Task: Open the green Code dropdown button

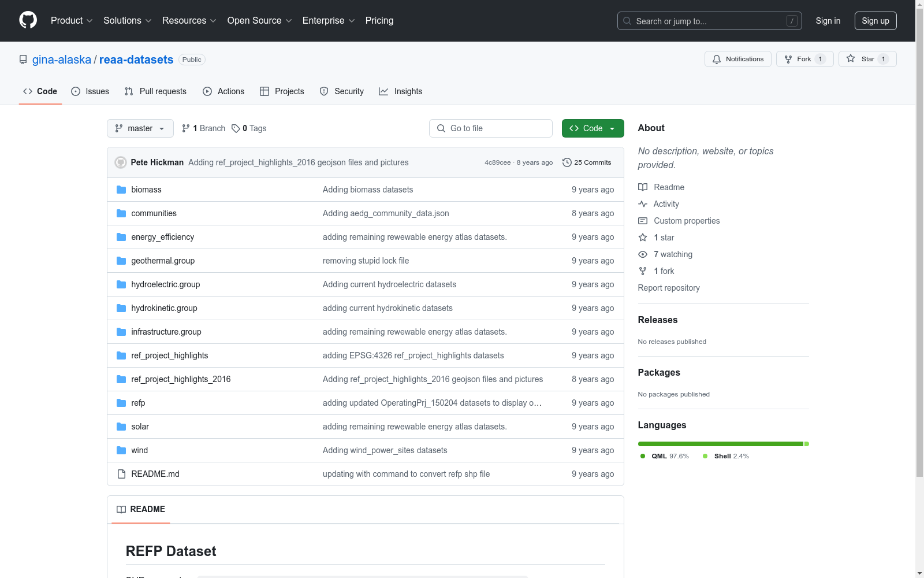Action: pyautogui.click(x=593, y=128)
